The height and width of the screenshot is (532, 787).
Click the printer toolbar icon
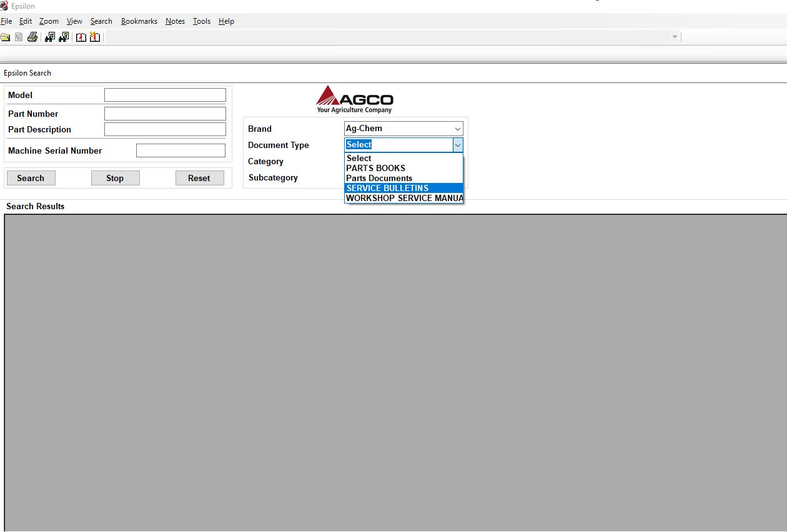[x=32, y=37]
